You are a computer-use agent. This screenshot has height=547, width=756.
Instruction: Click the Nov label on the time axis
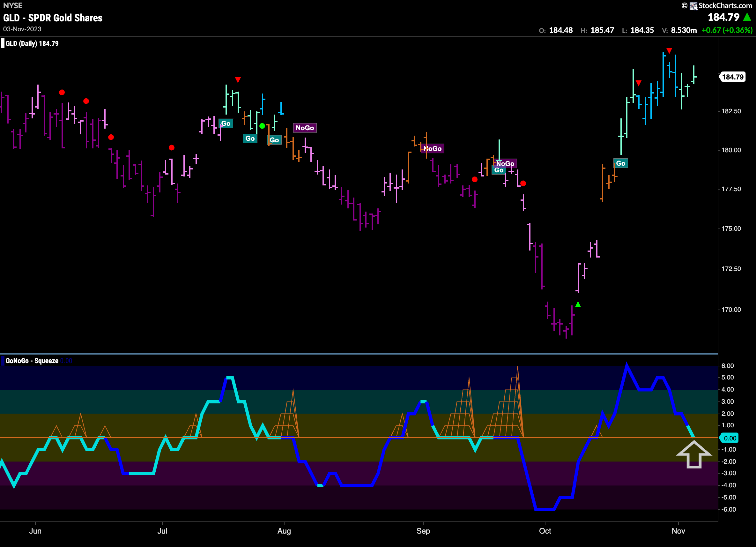coord(678,531)
